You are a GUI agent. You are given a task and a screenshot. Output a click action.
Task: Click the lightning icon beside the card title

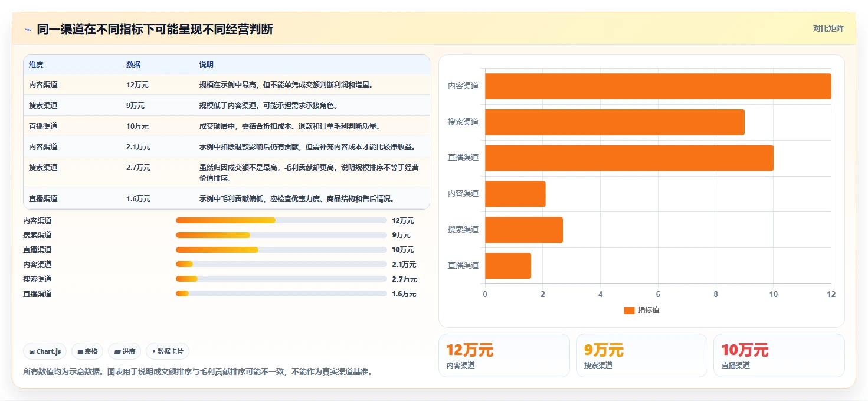pyautogui.click(x=28, y=29)
